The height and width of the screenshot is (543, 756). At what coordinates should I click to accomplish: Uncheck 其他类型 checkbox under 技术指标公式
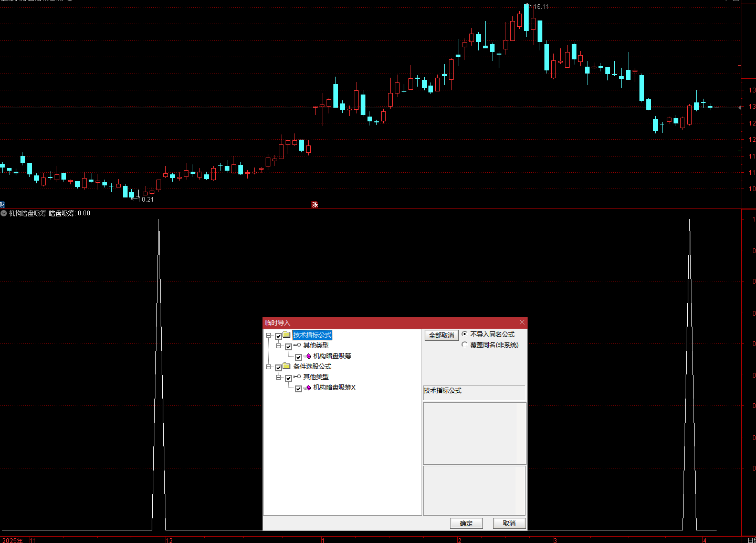(288, 347)
